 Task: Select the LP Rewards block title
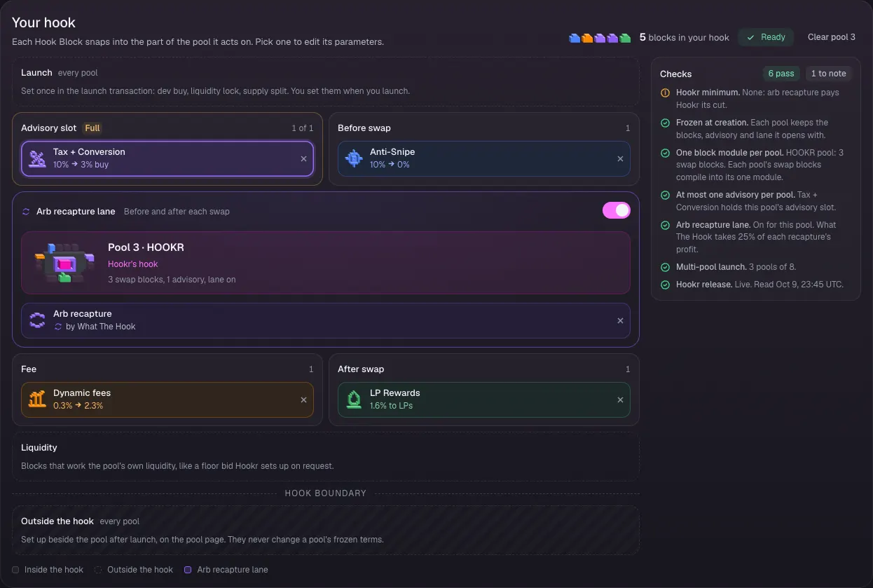point(395,393)
